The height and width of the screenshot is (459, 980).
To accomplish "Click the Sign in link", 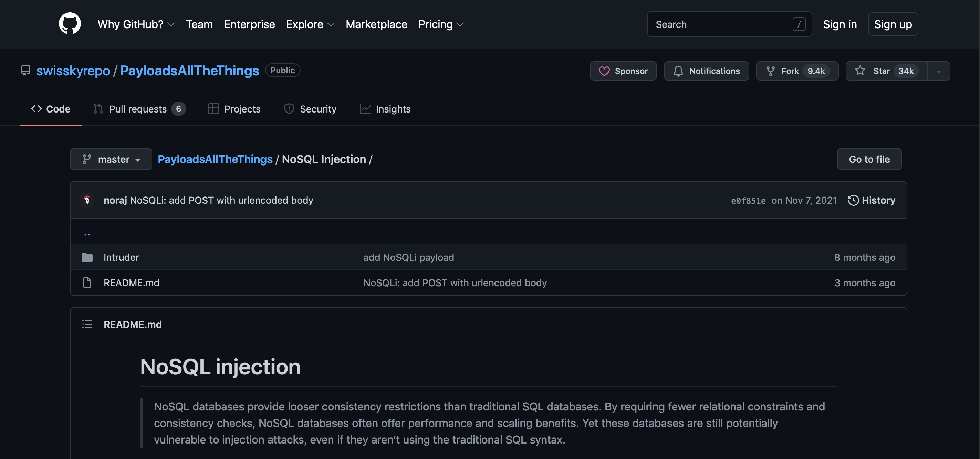I will pos(840,24).
